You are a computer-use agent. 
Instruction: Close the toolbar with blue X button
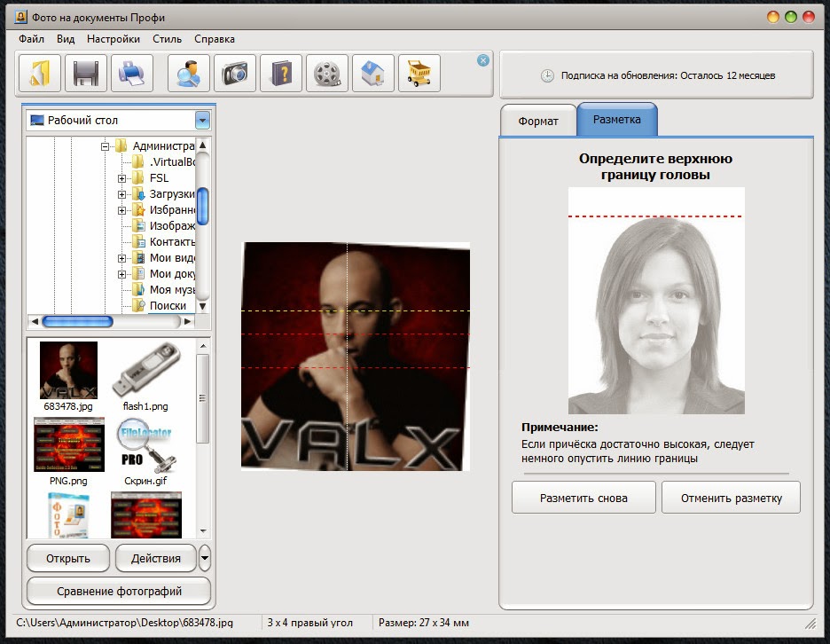pos(482,60)
